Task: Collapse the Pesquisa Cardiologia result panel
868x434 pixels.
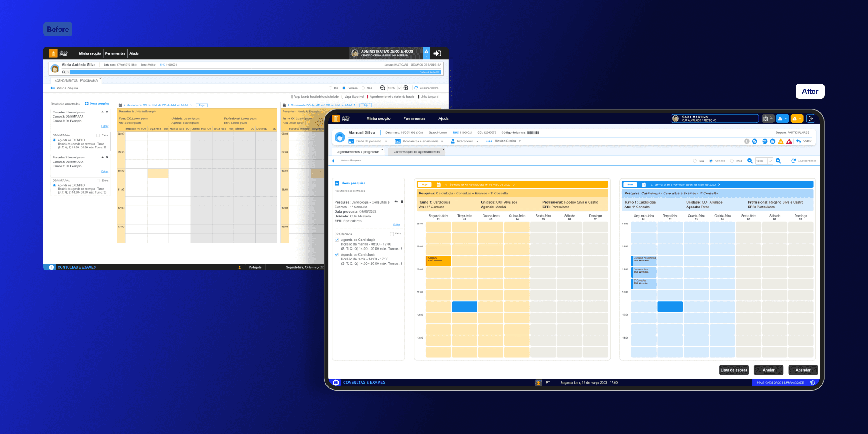Action: [396, 201]
